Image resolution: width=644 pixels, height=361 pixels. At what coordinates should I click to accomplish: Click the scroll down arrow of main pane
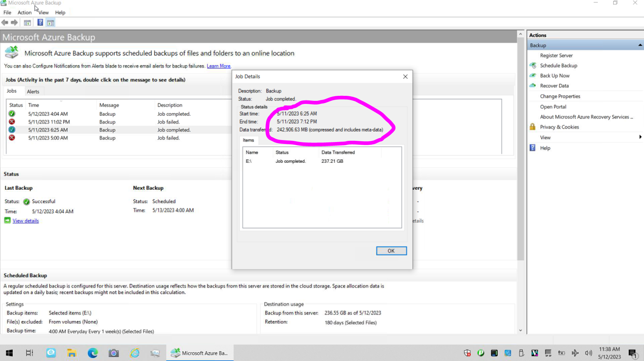520,330
